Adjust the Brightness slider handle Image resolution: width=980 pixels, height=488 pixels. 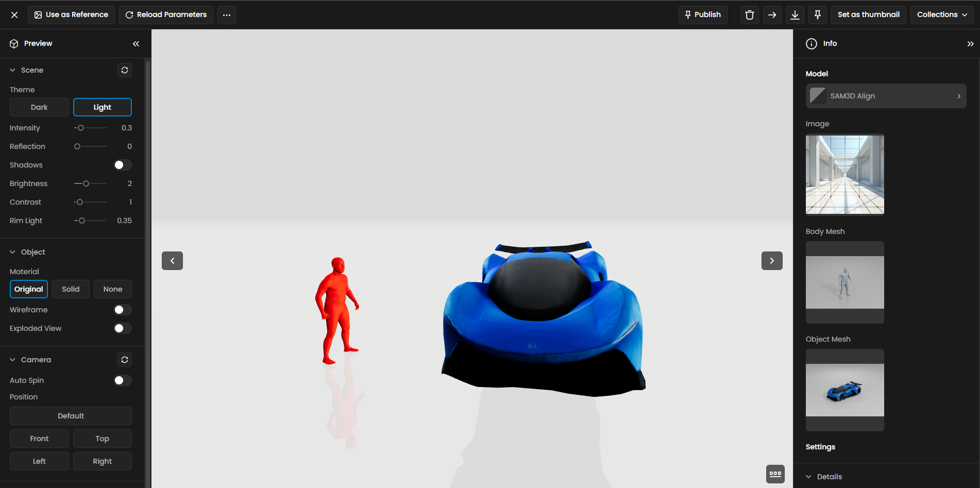pos(86,183)
